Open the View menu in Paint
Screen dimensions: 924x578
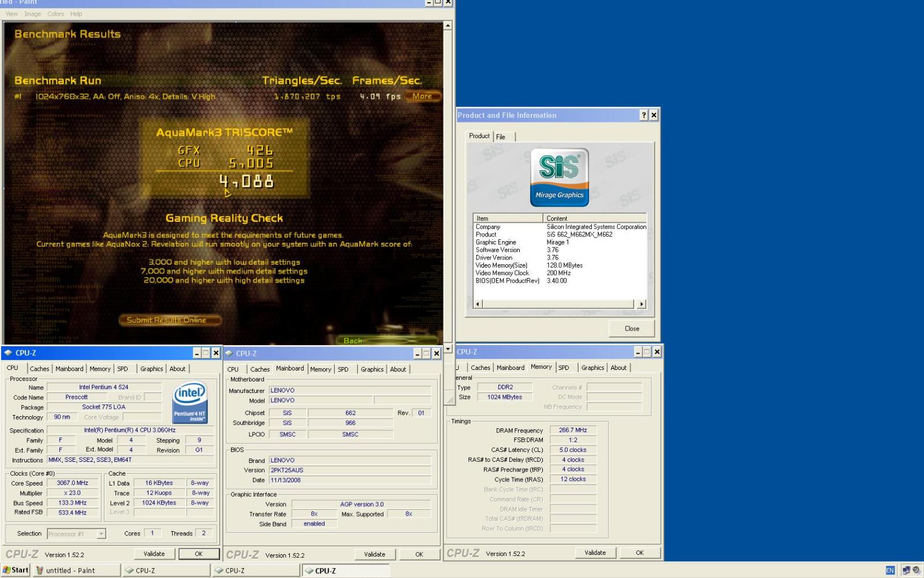click(x=12, y=14)
